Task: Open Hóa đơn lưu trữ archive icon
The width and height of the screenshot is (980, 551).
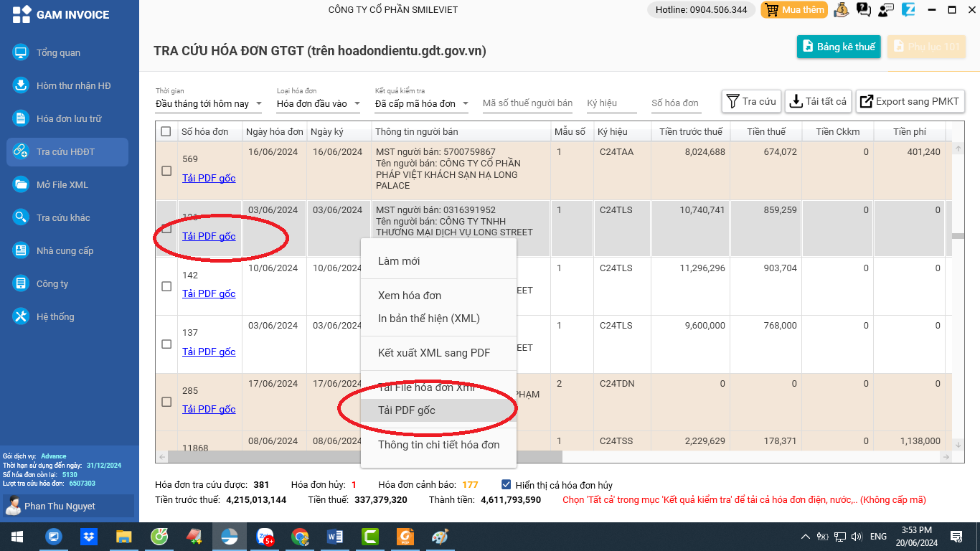Action: (x=22, y=118)
